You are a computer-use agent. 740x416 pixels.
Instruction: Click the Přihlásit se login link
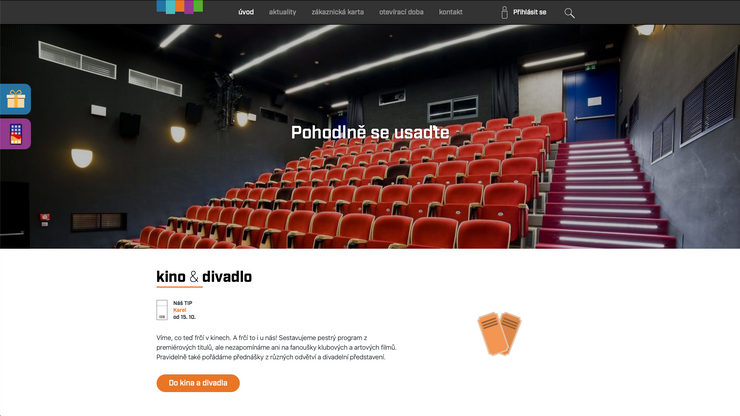[x=530, y=12]
